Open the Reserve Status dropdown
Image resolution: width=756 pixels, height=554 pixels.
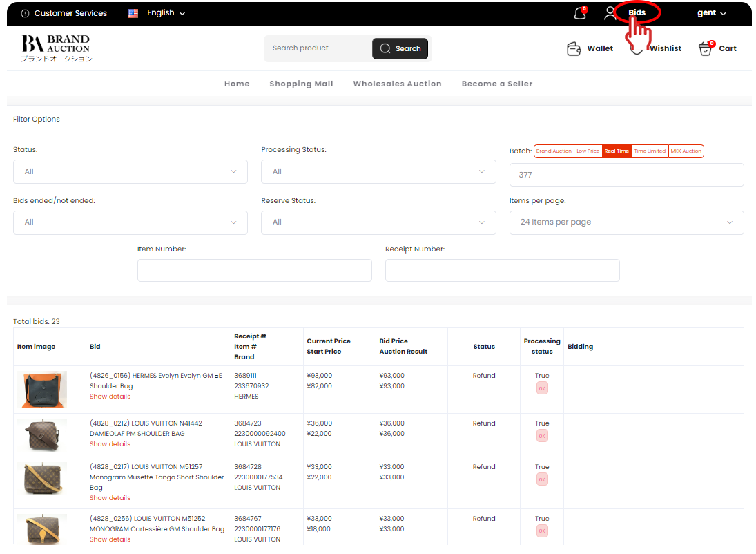click(x=378, y=222)
